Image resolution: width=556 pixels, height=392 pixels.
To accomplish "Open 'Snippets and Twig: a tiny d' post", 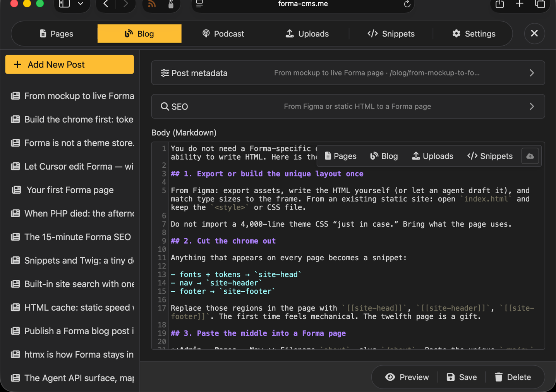I will click(72, 260).
